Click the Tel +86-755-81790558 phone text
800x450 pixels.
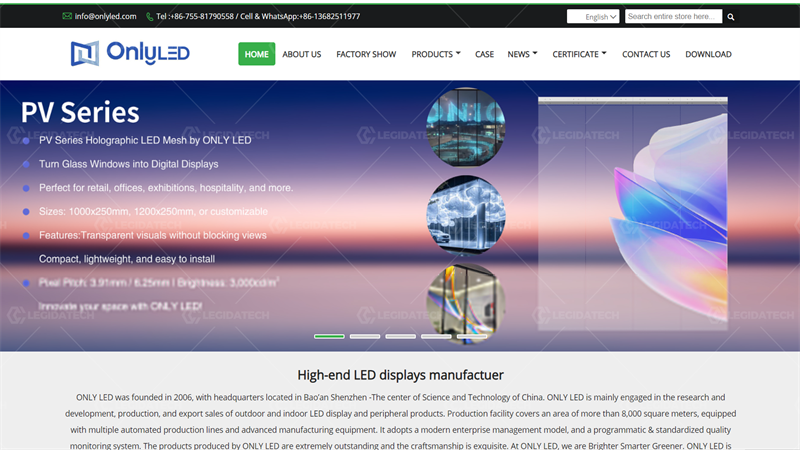195,16
